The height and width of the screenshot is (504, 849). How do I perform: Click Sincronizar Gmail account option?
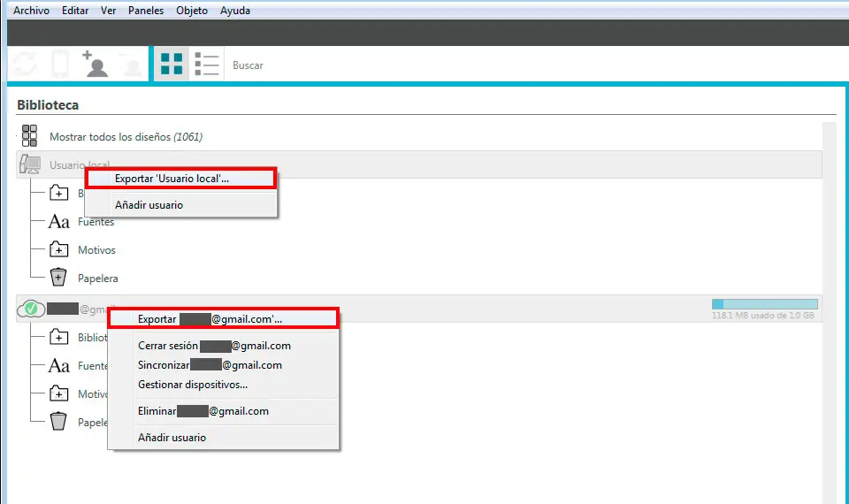(210, 365)
